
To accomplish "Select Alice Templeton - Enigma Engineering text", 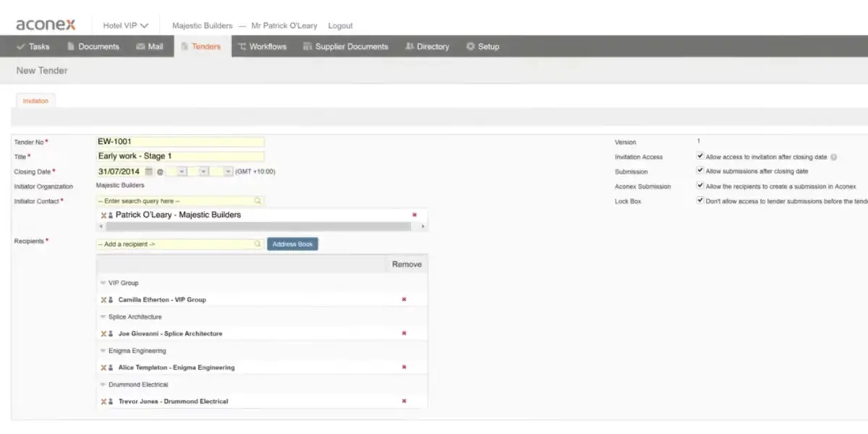I will pyautogui.click(x=176, y=367).
